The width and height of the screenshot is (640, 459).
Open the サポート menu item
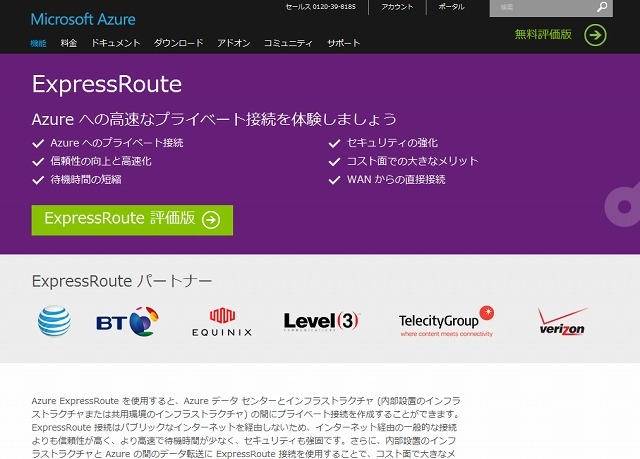click(344, 43)
